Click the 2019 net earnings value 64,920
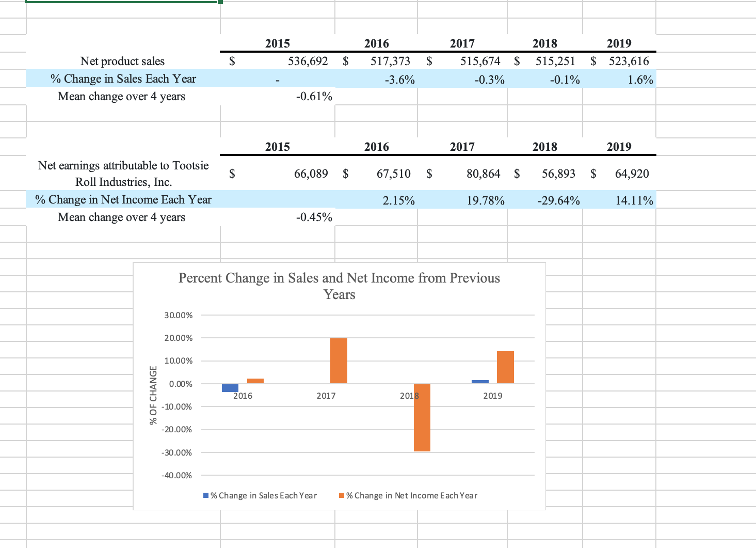Image resolution: width=756 pixels, height=548 pixels. 632,174
